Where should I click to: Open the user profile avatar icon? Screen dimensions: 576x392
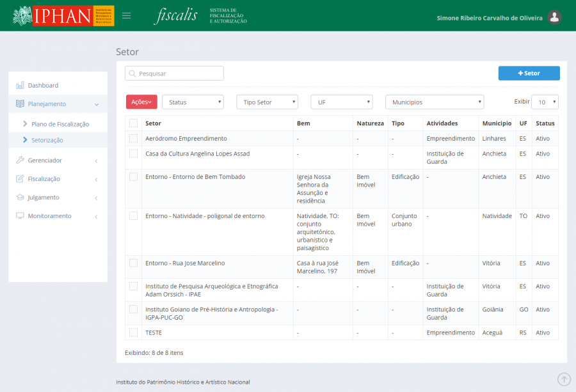coord(555,17)
